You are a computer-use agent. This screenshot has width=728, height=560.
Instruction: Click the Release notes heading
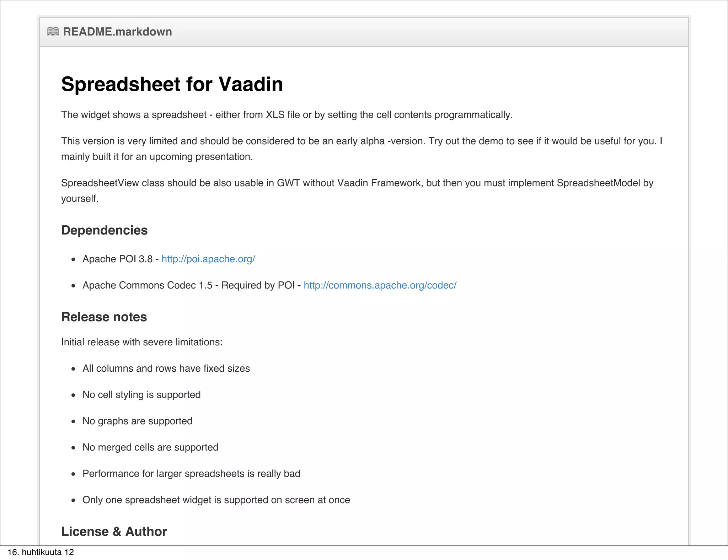pos(104,317)
